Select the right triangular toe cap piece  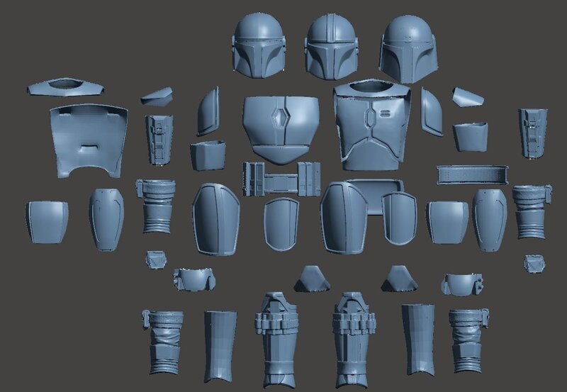point(398,280)
